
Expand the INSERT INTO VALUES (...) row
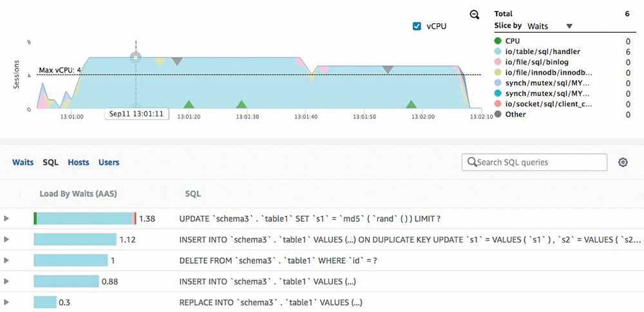pyautogui.click(x=6, y=281)
